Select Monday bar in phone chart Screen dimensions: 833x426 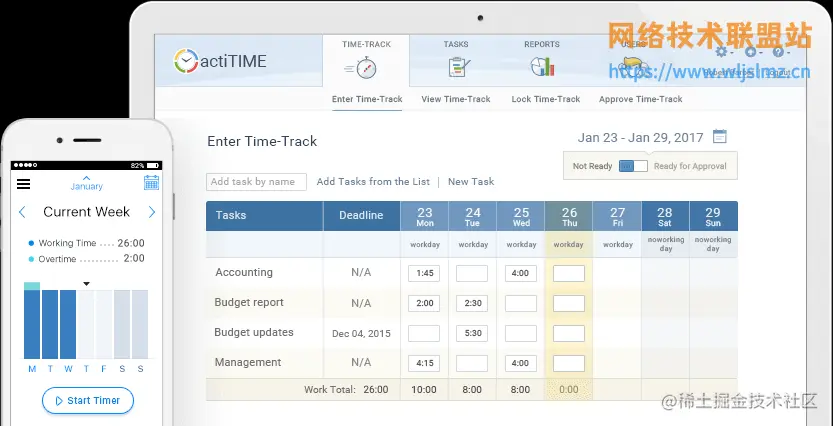point(32,321)
